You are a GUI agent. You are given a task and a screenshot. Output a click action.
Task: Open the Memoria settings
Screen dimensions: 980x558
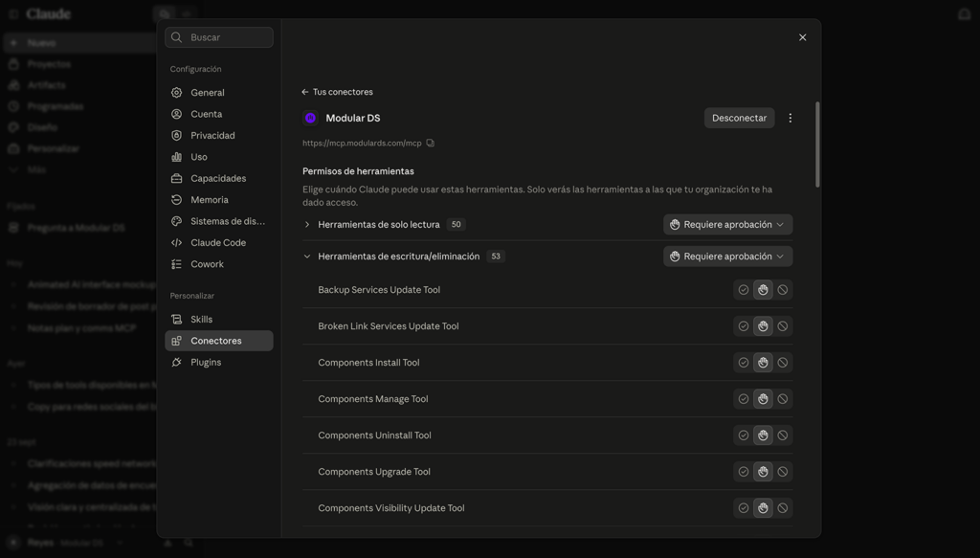pos(219,200)
